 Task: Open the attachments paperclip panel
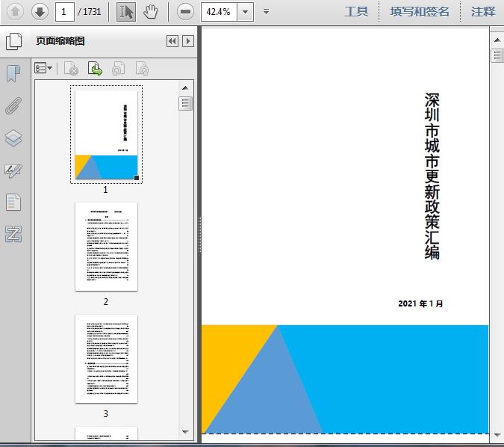(x=13, y=106)
